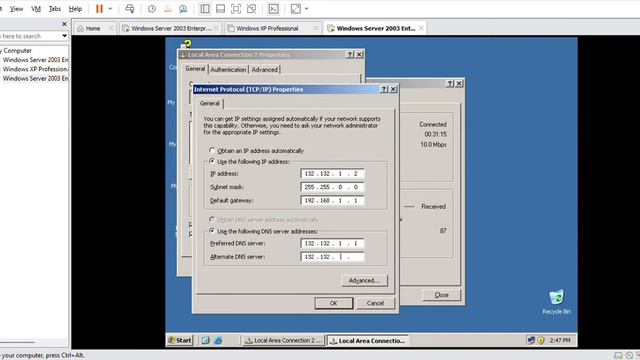640x360 pixels.
Task: Open the snapshot manager
Action: (x=183, y=9)
